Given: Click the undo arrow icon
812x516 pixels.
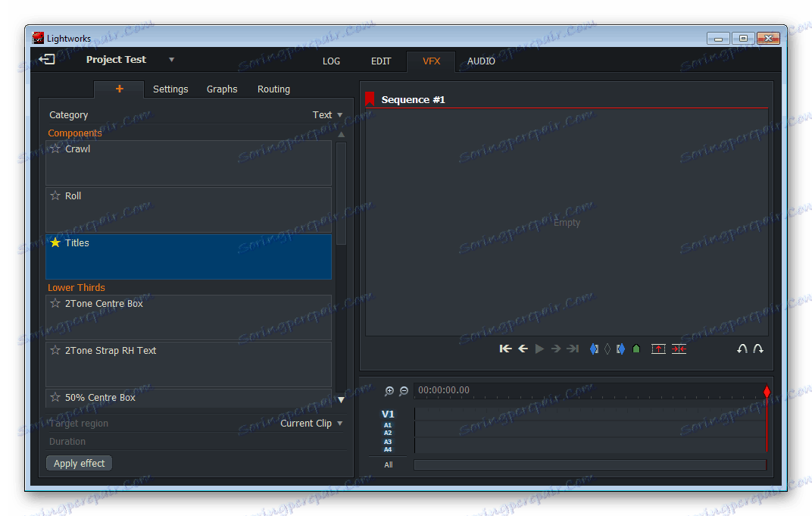Looking at the screenshot, I should [742, 349].
